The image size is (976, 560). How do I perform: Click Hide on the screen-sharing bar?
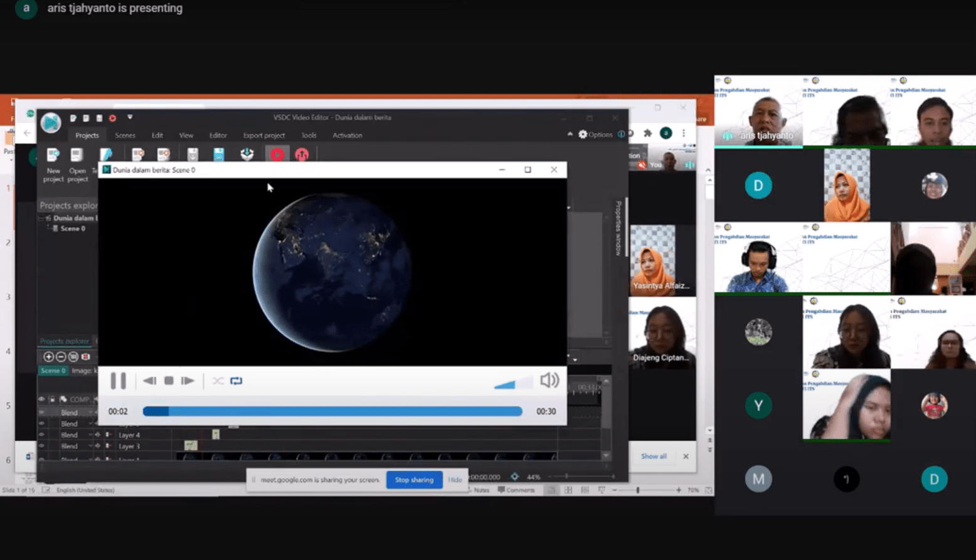pyautogui.click(x=455, y=480)
